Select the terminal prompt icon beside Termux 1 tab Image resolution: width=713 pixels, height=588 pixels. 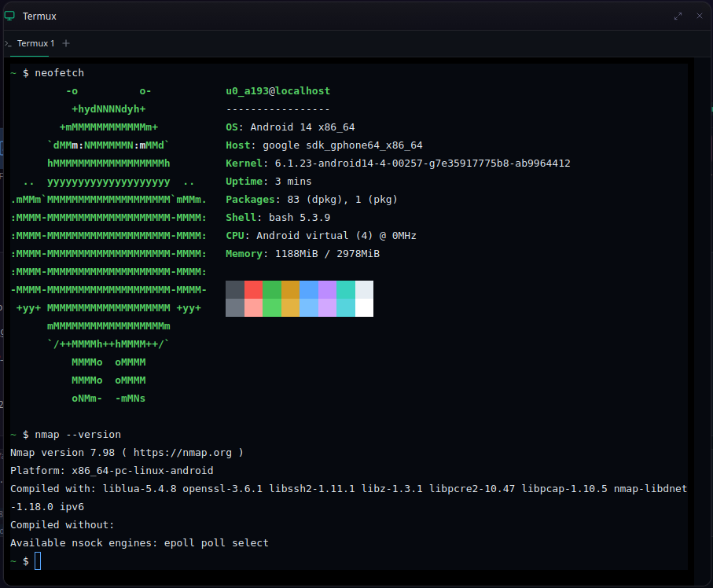[9, 43]
